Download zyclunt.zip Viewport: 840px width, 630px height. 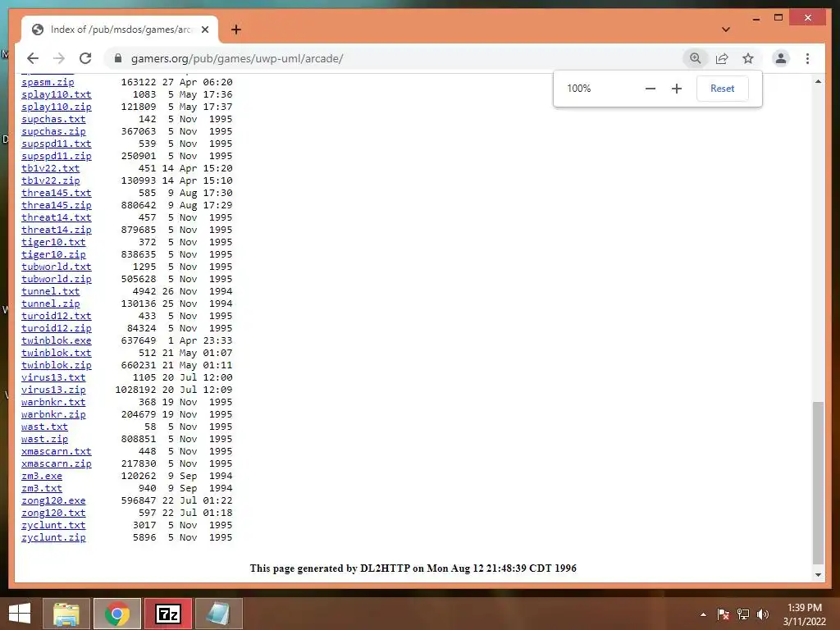point(53,538)
